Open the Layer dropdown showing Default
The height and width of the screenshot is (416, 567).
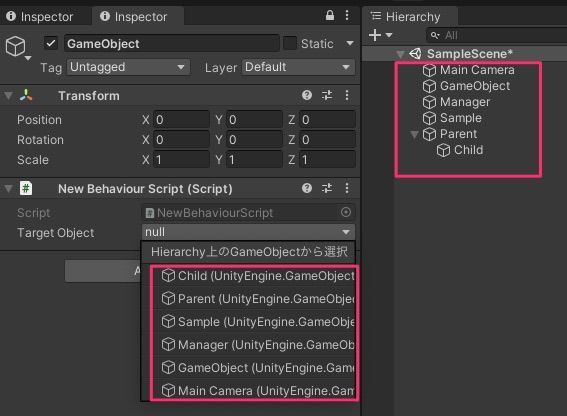tap(298, 67)
